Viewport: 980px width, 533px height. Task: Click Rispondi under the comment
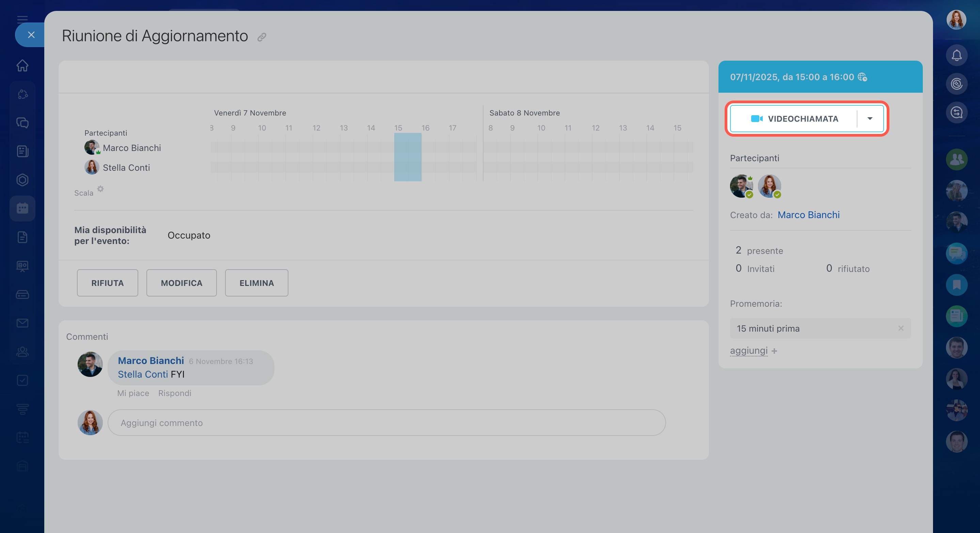point(175,393)
